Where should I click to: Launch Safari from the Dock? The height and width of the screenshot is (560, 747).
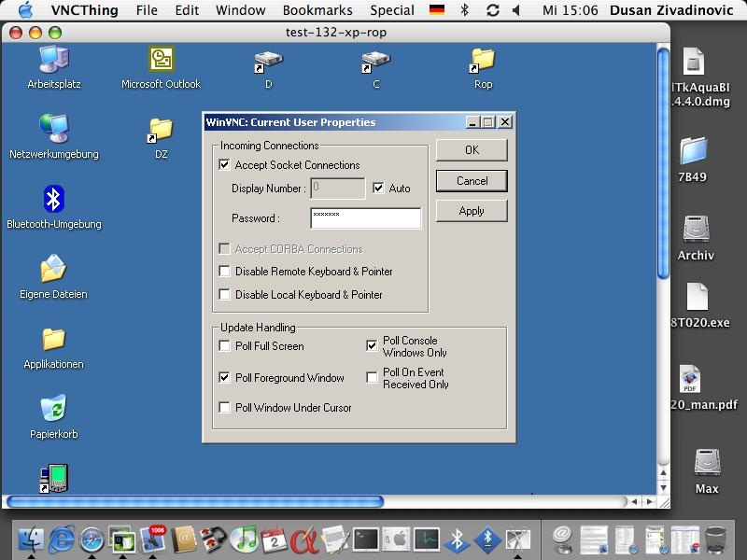pos(92,539)
